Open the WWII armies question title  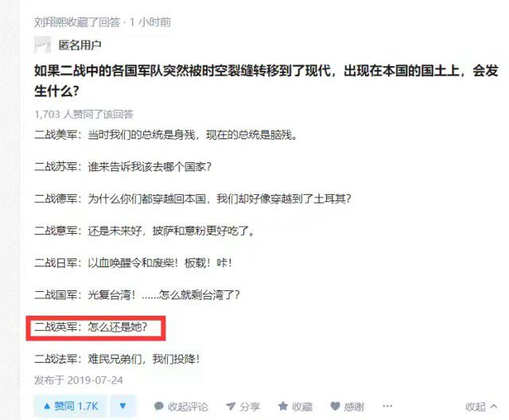pyautogui.click(x=266, y=80)
